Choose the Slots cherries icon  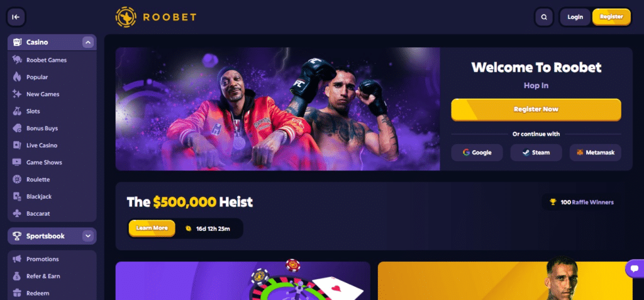17,111
